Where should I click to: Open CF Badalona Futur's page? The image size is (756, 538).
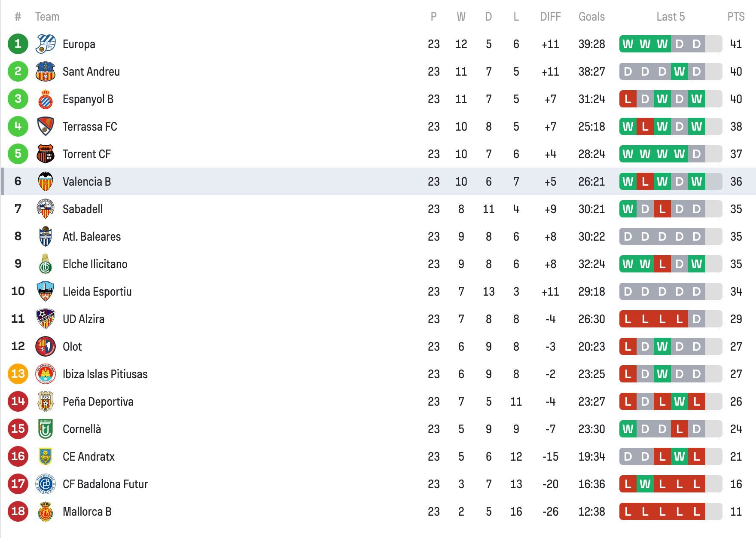(x=105, y=484)
